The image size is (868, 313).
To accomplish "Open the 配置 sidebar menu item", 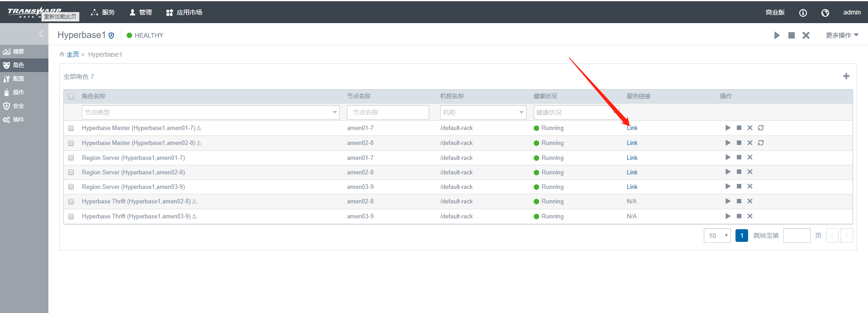I will coord(18,79).
